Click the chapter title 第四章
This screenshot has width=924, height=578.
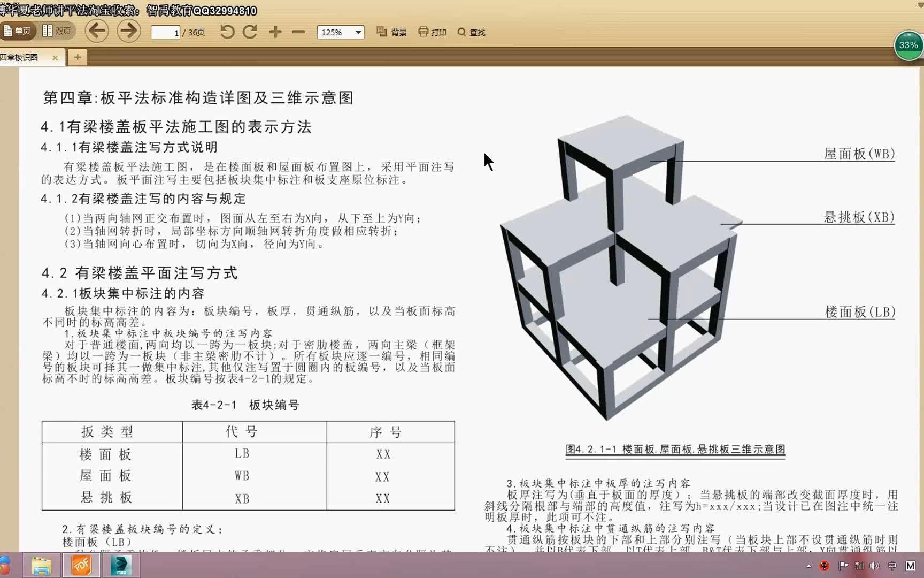tap(198, 97)
